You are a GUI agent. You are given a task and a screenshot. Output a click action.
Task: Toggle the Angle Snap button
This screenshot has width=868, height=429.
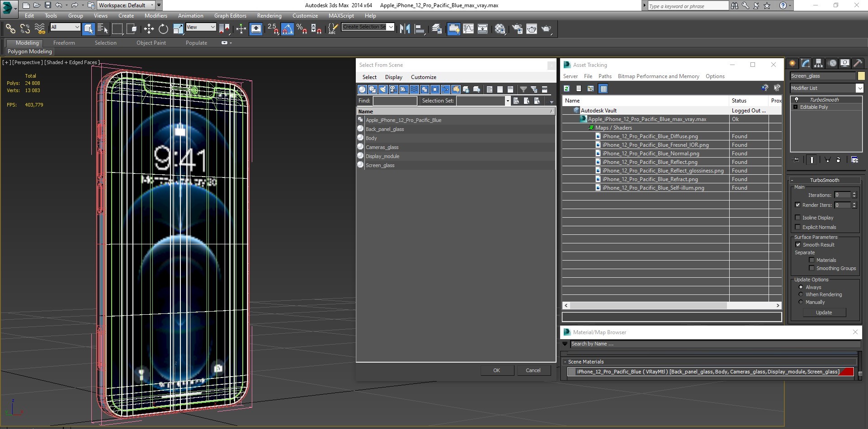coord(288,29)
